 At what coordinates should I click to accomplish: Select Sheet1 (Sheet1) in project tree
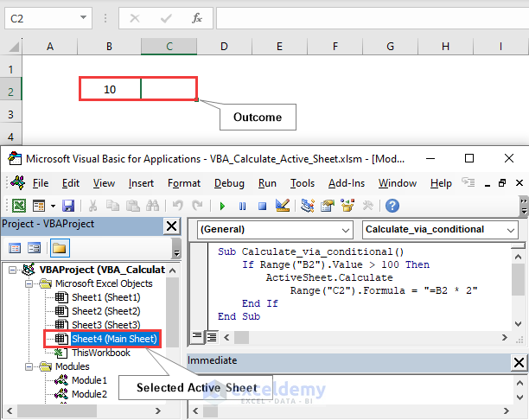106,297
